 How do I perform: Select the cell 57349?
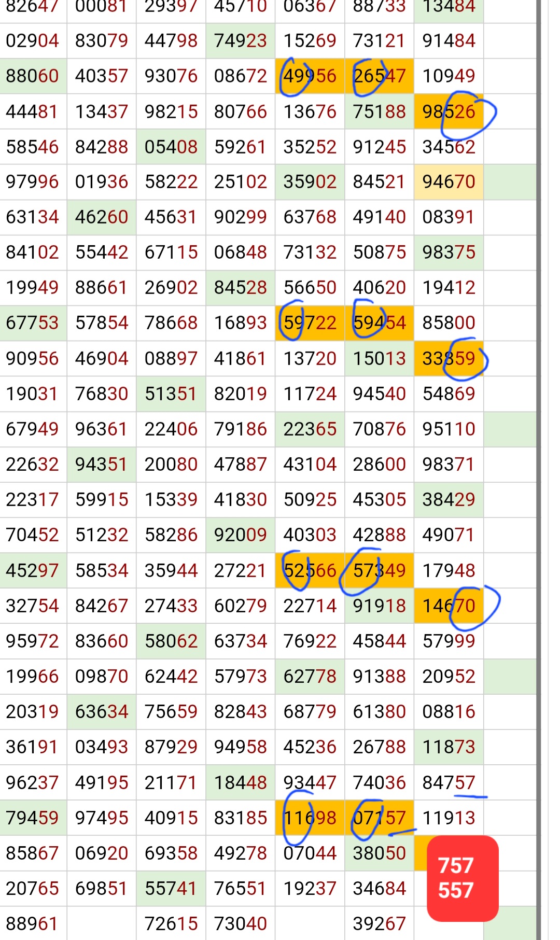click(379, 570)
